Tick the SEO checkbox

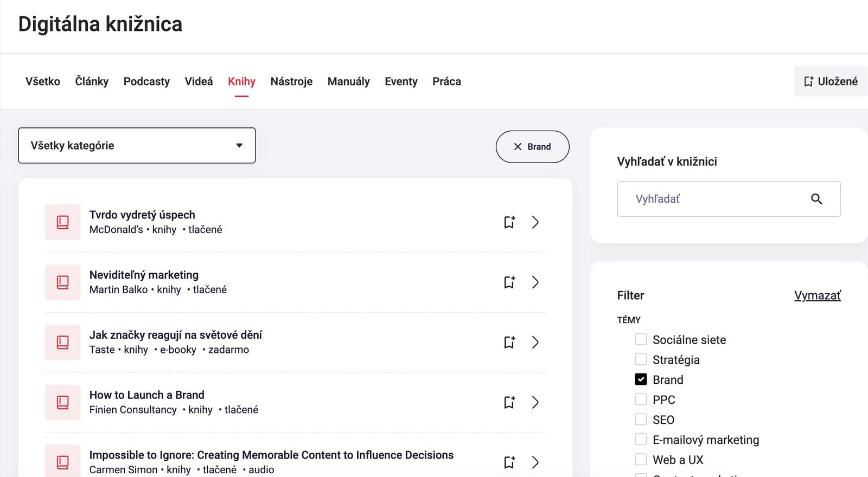[641, 420]
